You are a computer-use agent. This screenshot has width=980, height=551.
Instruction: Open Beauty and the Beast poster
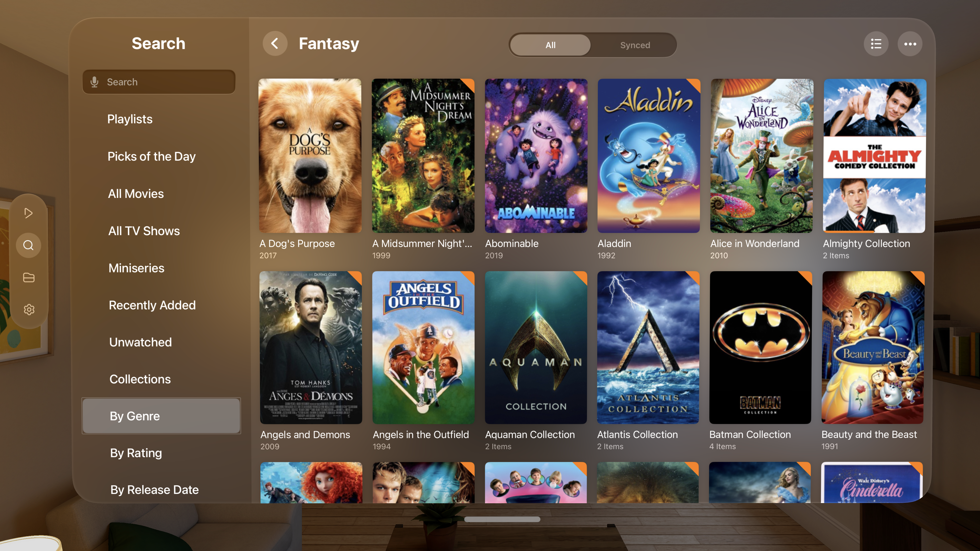pyautogui.click(x=873, y=347)
